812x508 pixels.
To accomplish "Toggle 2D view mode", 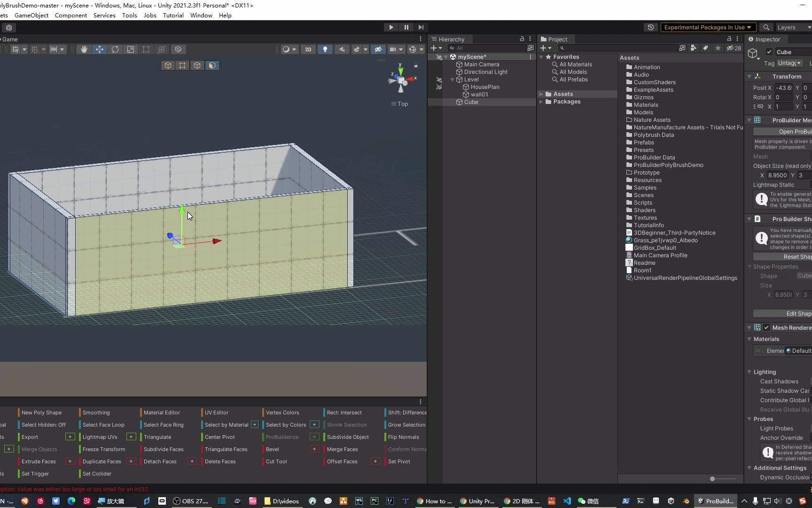I will pyautogui.click(x=308, y=49).
